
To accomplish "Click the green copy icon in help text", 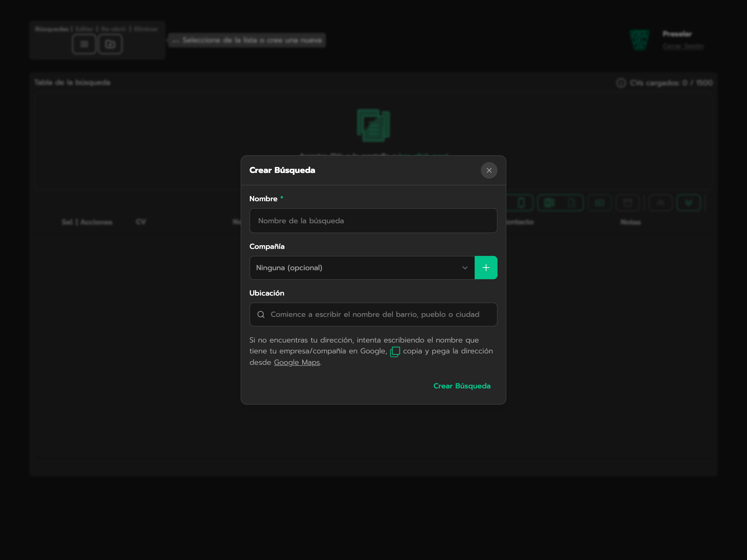I will pos(395,351).
